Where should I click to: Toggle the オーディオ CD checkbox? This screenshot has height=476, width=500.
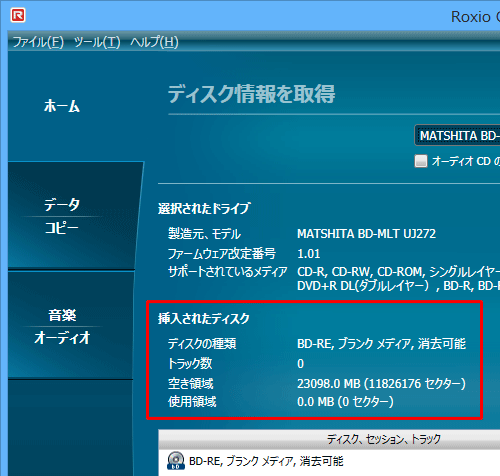(421, 161)
